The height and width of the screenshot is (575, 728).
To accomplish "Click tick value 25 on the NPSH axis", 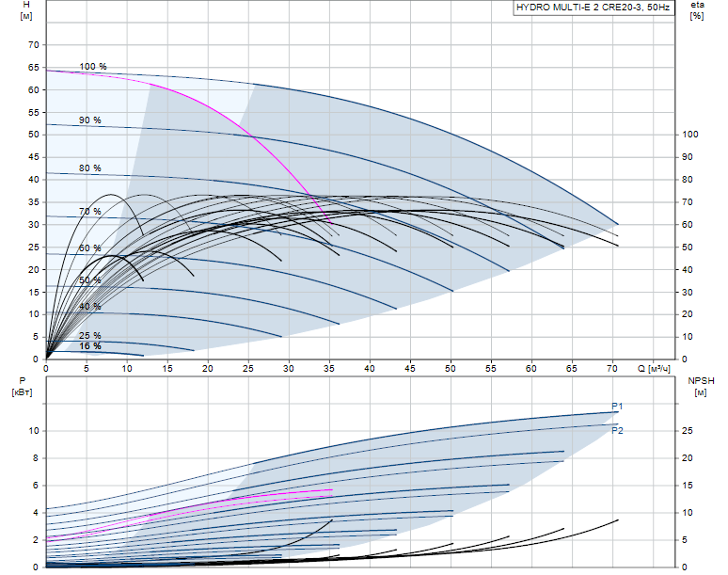I will 688,431.
